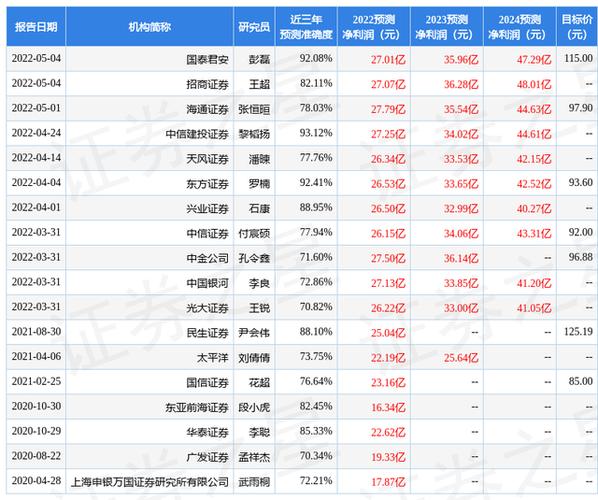The image size is (598, 500).
Task: Click the 近三年预测准确度 column header
Action: pyautogui.click(x=306, y=27)
